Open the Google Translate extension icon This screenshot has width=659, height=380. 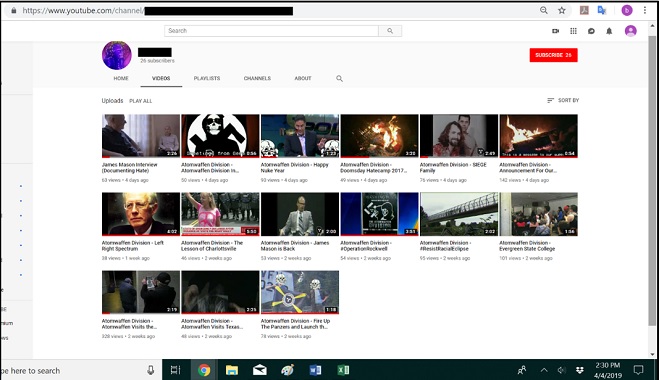coord(602,11)
